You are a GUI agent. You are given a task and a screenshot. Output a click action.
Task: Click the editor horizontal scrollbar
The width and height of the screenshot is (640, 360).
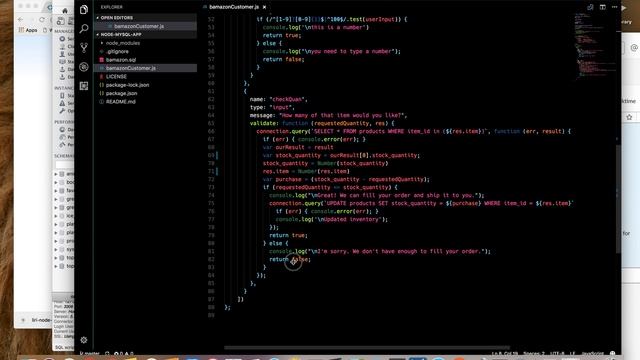(x=367, y=347)
